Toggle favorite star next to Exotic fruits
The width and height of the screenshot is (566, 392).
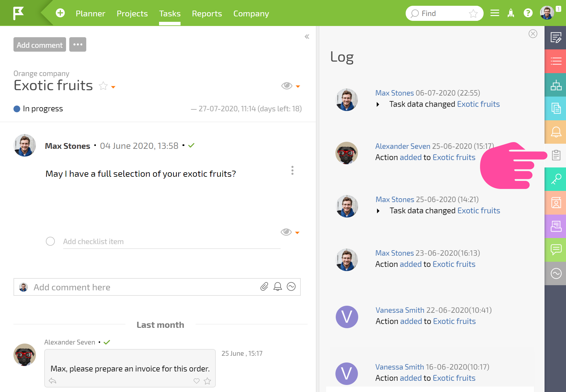pyautogui.click(x=103, y=86)
